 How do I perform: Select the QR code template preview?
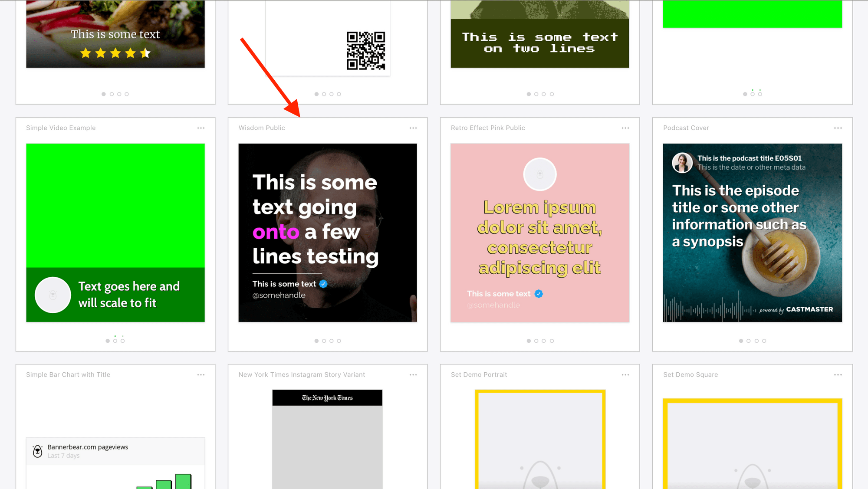point(328,38)
